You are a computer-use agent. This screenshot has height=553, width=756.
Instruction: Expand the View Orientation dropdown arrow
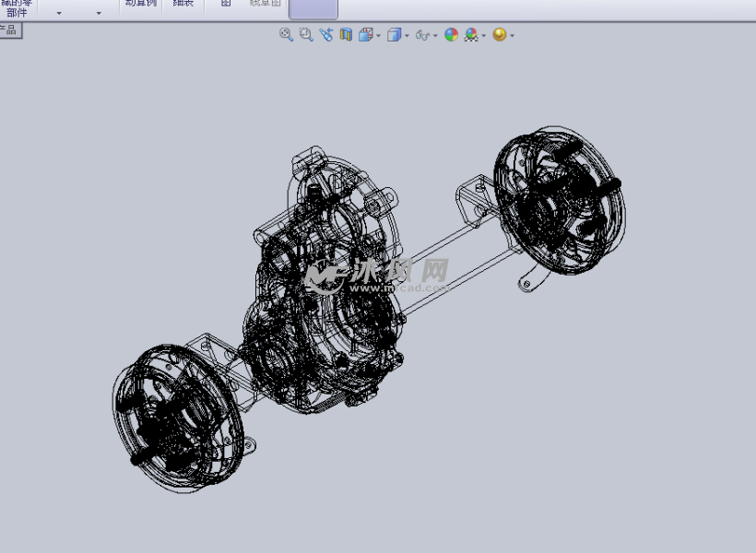[378, 36]
